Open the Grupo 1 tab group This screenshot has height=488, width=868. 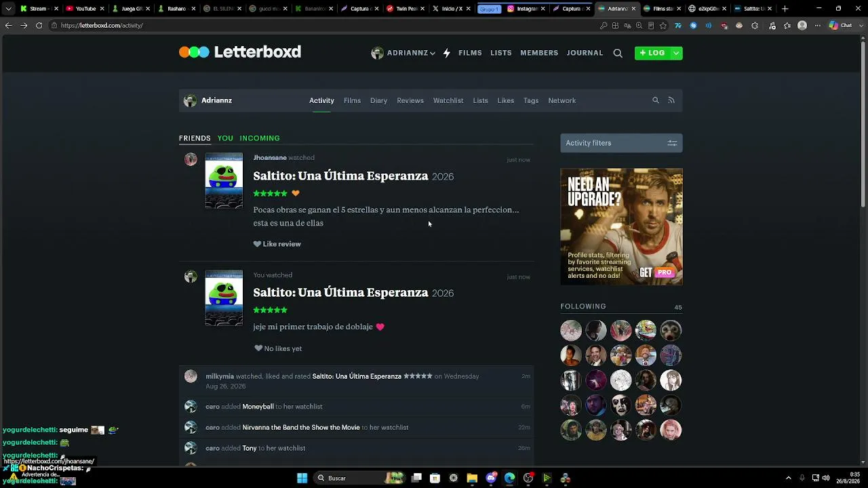coord(489,9)
